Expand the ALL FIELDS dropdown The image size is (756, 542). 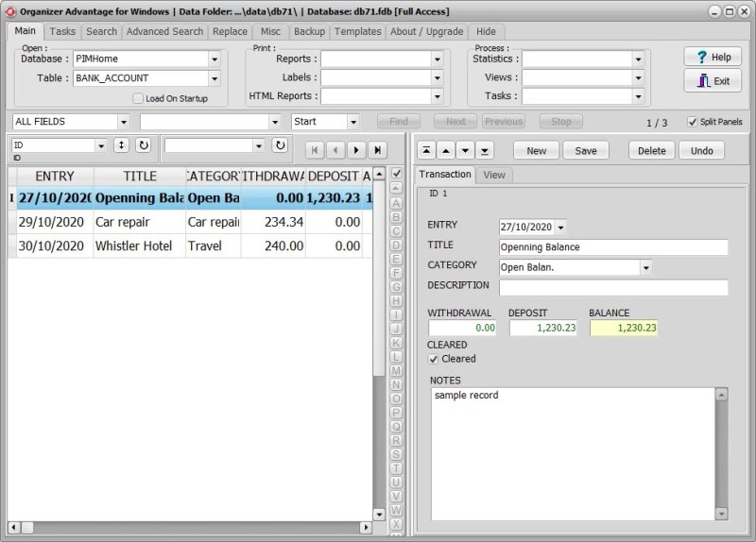point(124,122)
